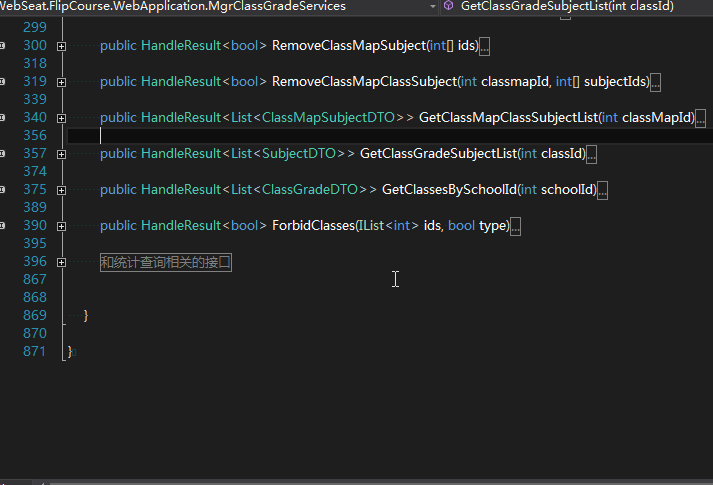Click collapsed ellipsis after GetClassesBySchoolId(int schoolId)
Viewport: 713px width, 485px height.
coord(602,190)
